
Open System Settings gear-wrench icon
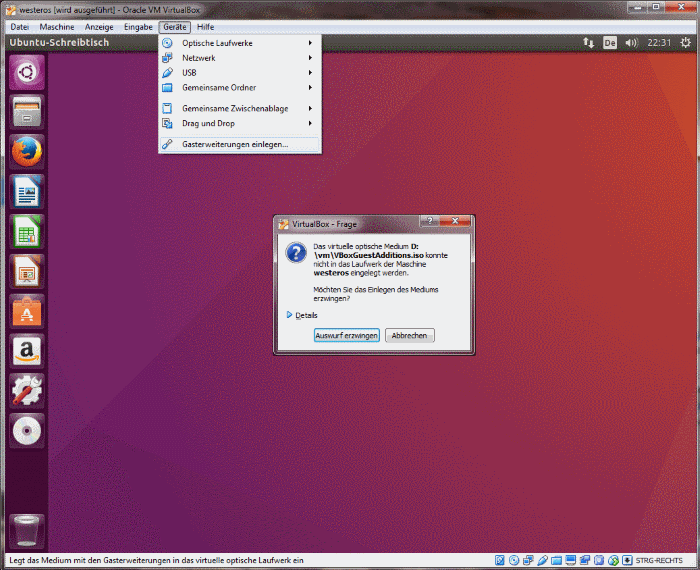coord(27,391)
